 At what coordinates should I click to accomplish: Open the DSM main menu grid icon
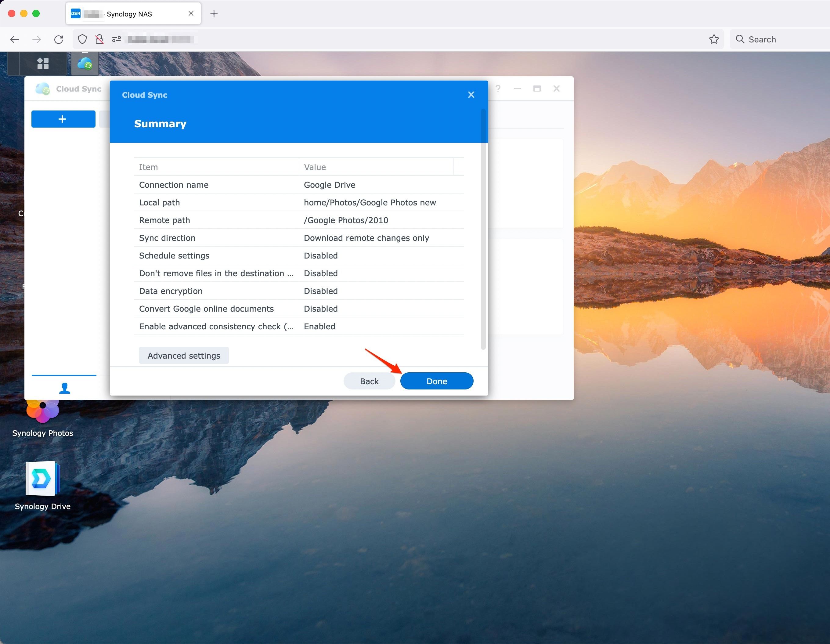pos(42,63)
